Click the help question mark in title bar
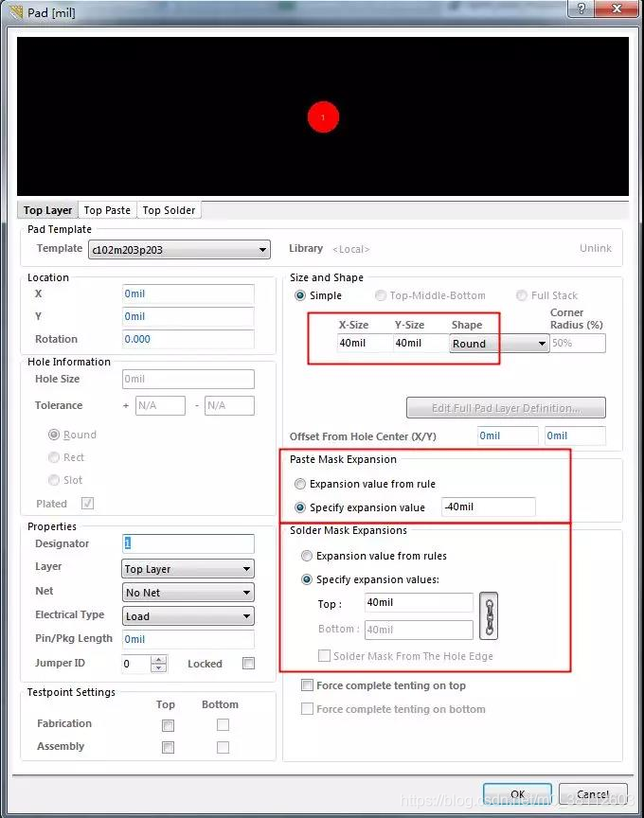 [x=581, y=9]
